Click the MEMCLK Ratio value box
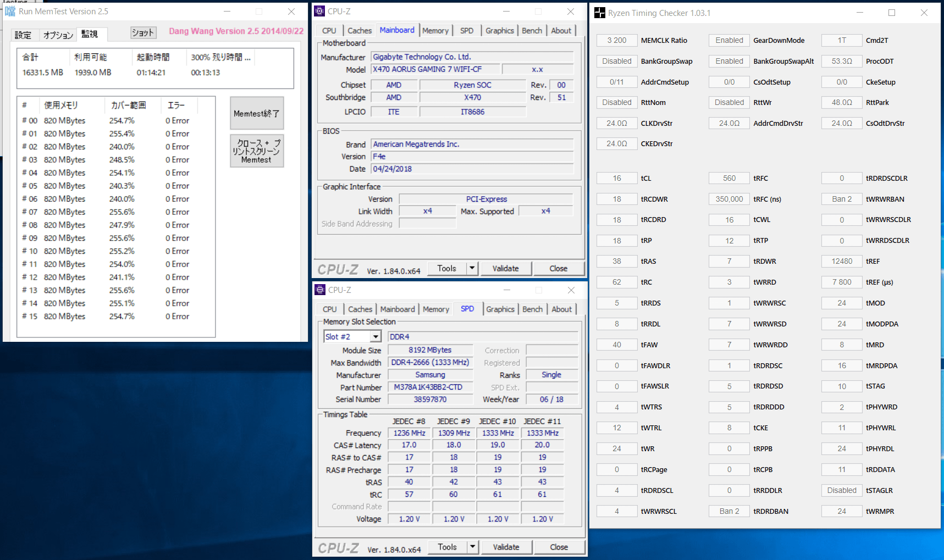This screenshot has height=560, width=944. pos(617,41)
